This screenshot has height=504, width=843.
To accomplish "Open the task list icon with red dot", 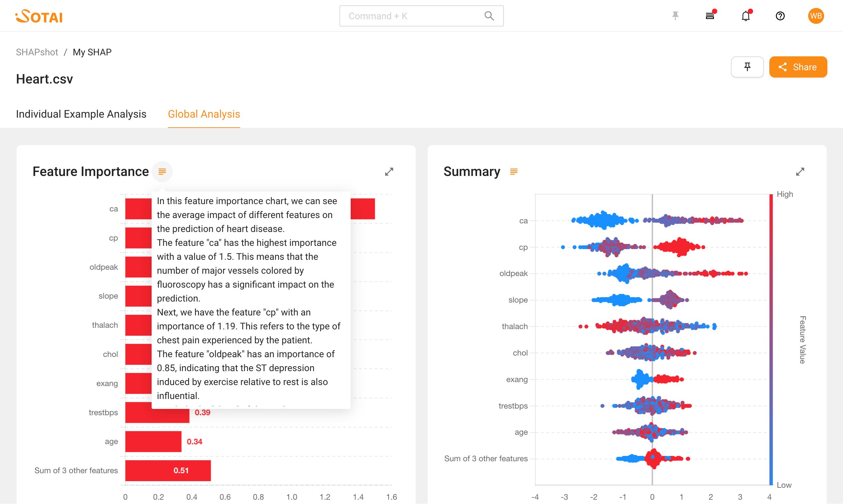I will (x=710, y=16).
